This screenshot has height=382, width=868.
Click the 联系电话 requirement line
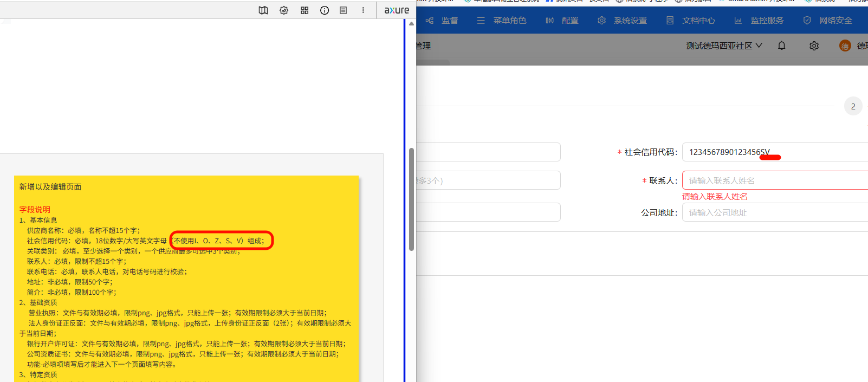[107, 271]
